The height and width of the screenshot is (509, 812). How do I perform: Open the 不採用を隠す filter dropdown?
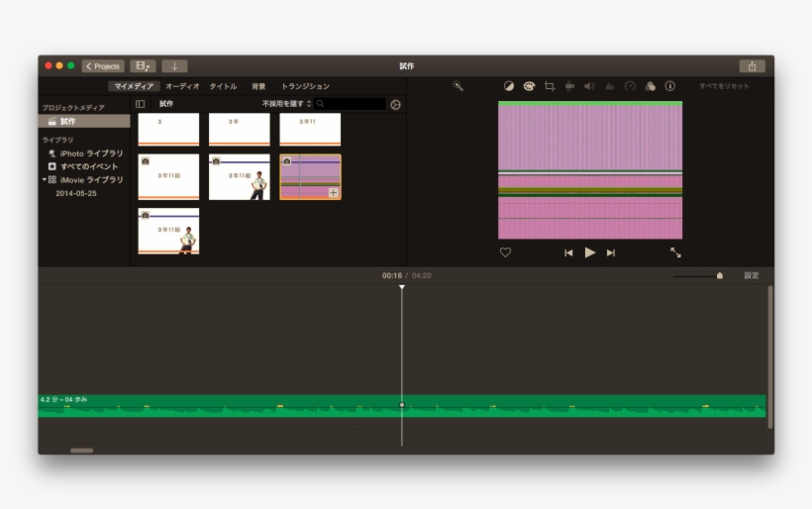pos(286,104)
